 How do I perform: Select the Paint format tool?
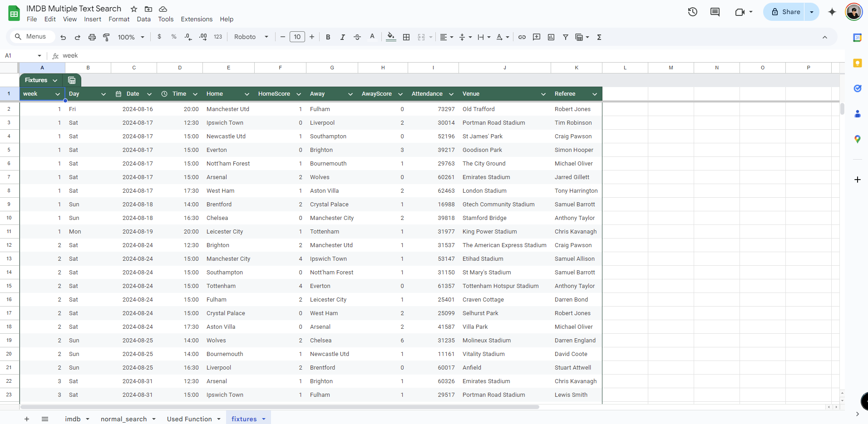pos(107,37)
